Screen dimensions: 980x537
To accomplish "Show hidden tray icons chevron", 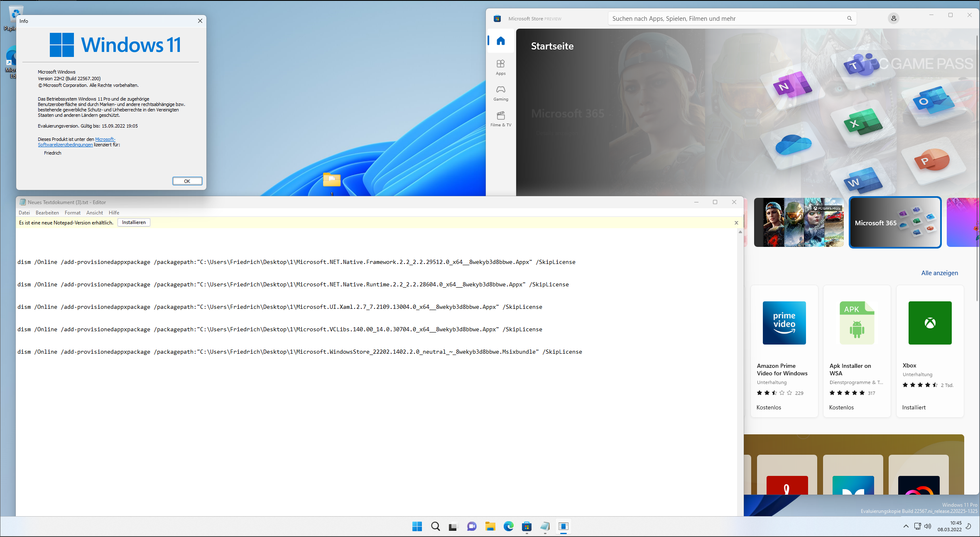I will pyautogui.click(x=906, y=526).
